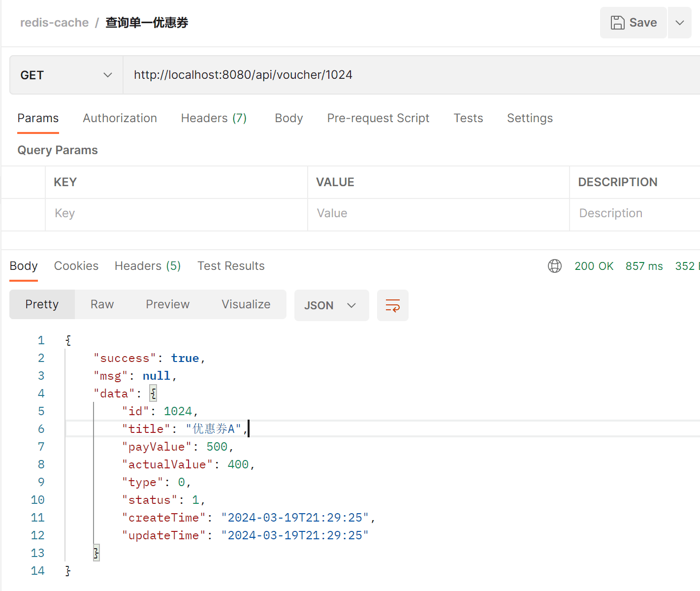Click the "title" value 优惠券A
The image size is (700, 591).
[x=214, y=429]
